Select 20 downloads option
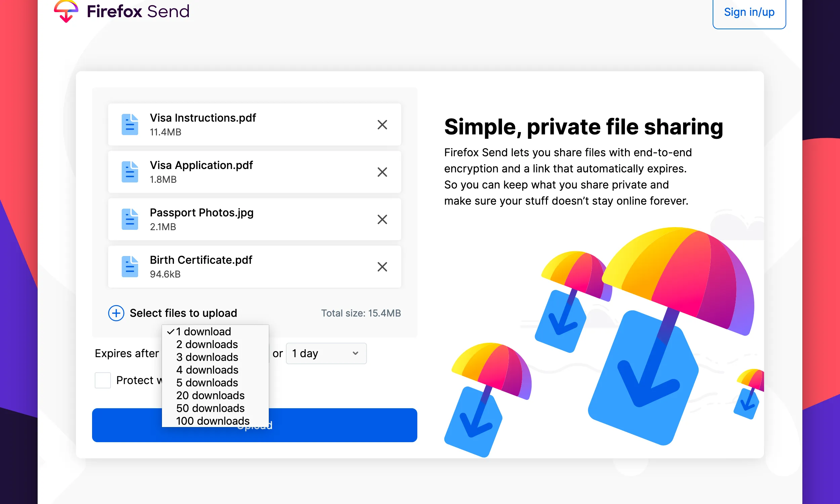The width and height of the screenshot is (840, 504). click(x=215, y=395)
